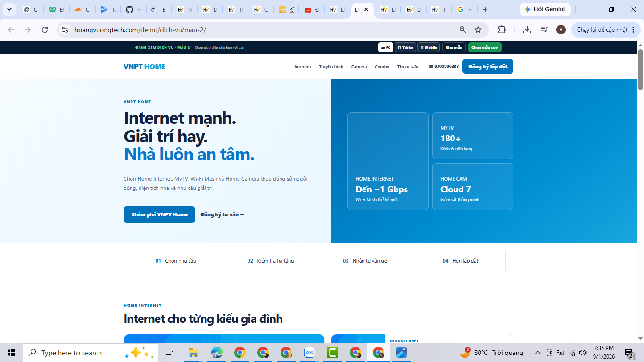The width and height of the screenshot is (644, 362).
Task: Switch preview to Mobile mode
Action: point(429,47)
